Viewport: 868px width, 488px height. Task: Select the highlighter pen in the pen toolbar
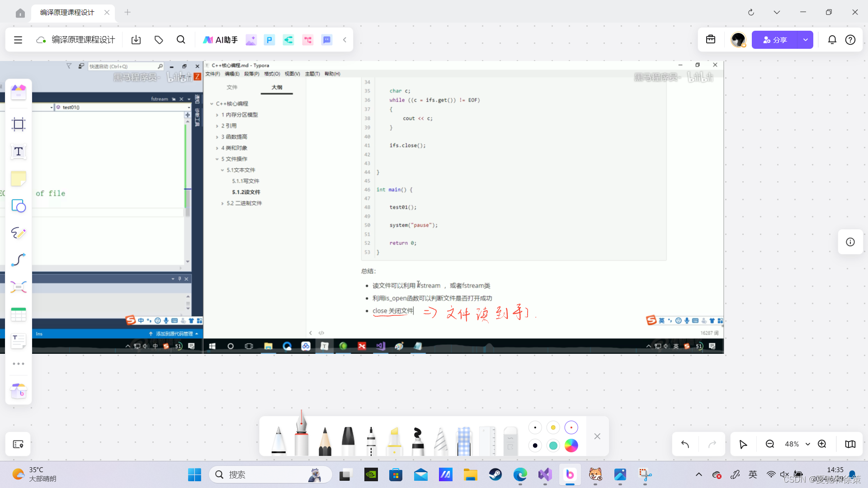(x=394, y=441)
